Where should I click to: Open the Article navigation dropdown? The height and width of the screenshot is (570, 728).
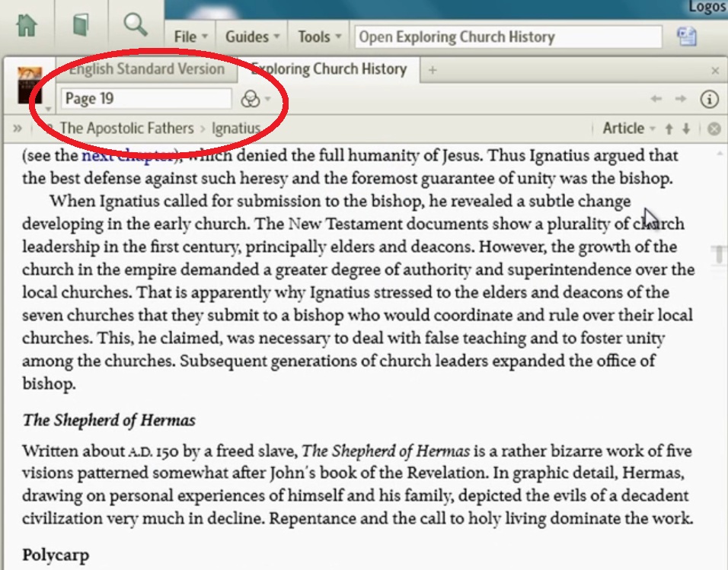(629, 128)
